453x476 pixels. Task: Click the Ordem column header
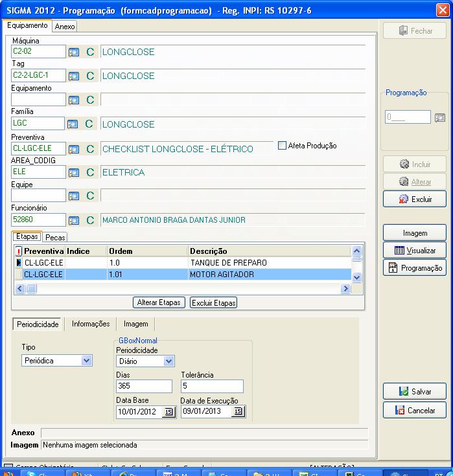point(147,251)
